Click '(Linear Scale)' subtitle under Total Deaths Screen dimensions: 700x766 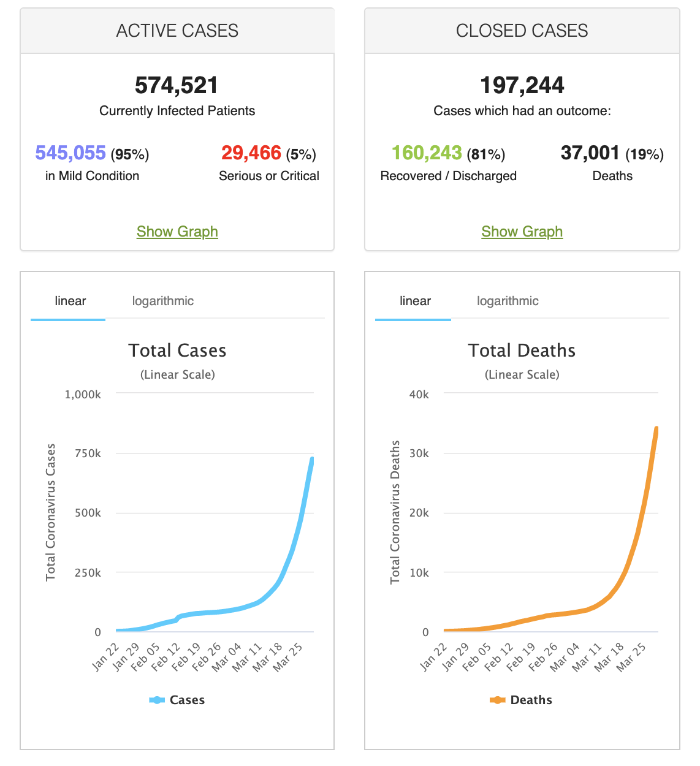tap(522, 374)
